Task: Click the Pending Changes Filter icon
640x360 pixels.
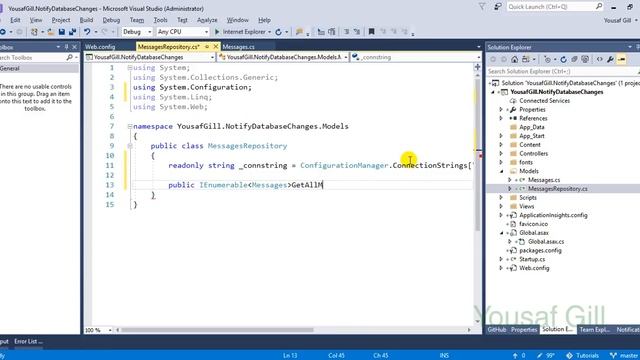Action: coord(547,60)
